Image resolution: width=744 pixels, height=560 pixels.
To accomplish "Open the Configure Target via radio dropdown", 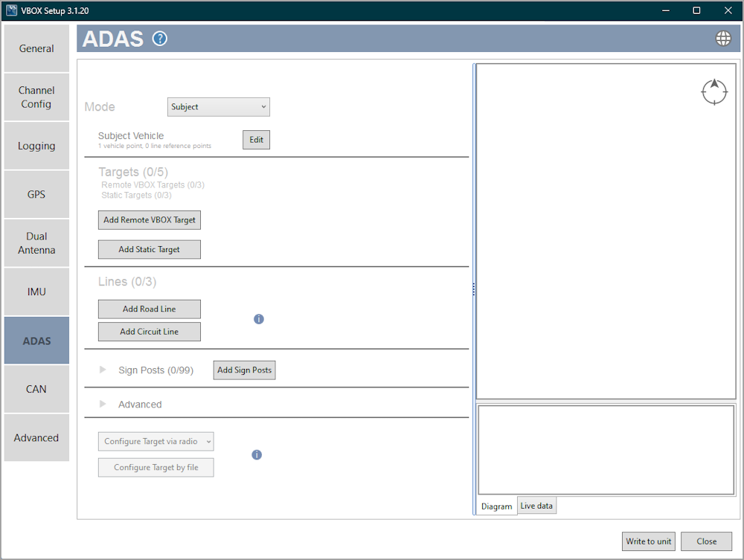I will [155, 442].
